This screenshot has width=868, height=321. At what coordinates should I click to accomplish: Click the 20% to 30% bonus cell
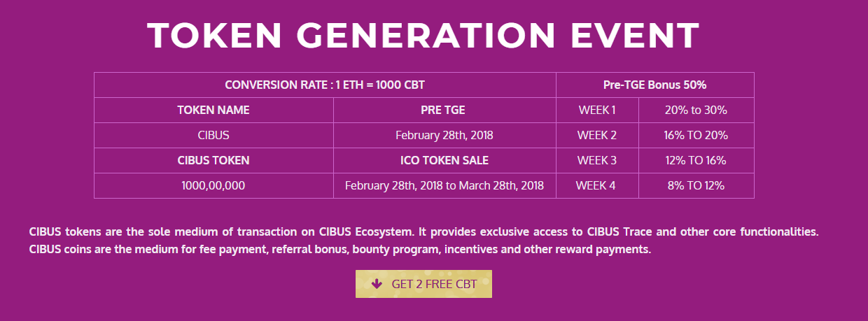(x=696, y=110)
